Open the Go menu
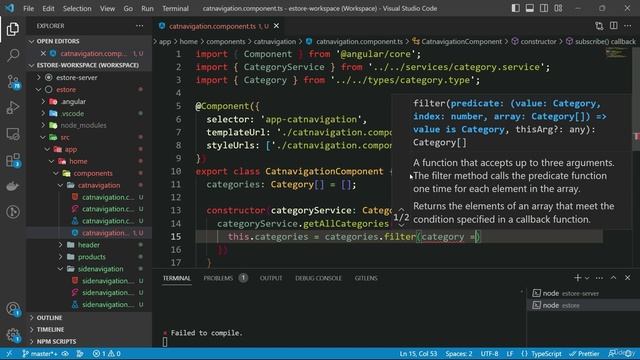Image resolution: width=640 pixels, height=360 pixels. pyautogui.click(x=128, y=8)
